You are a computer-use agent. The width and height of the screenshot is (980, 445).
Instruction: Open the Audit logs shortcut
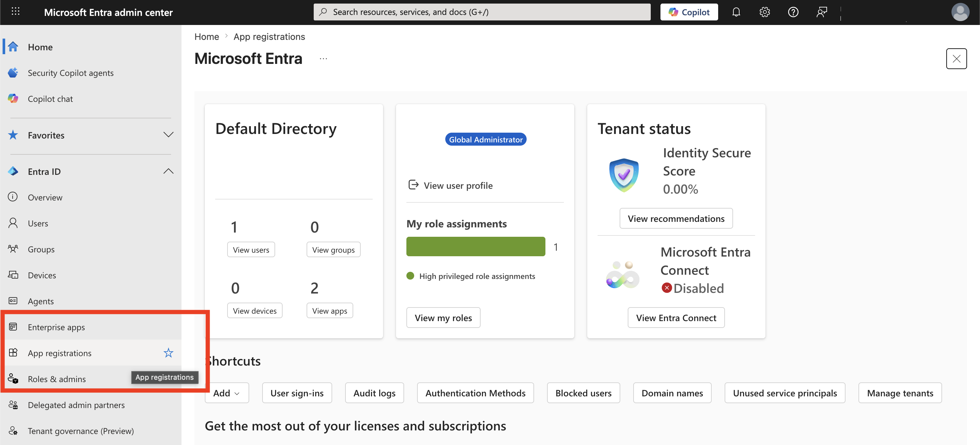(374, 393)
